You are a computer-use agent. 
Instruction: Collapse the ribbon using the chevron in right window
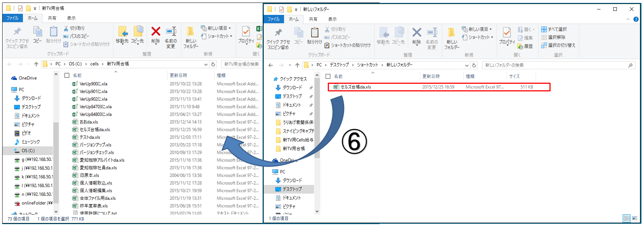point(628,19)
